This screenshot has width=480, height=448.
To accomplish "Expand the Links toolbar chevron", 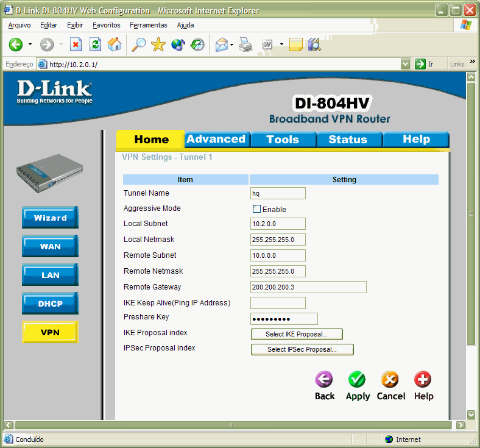I will (x=472, y=63).
